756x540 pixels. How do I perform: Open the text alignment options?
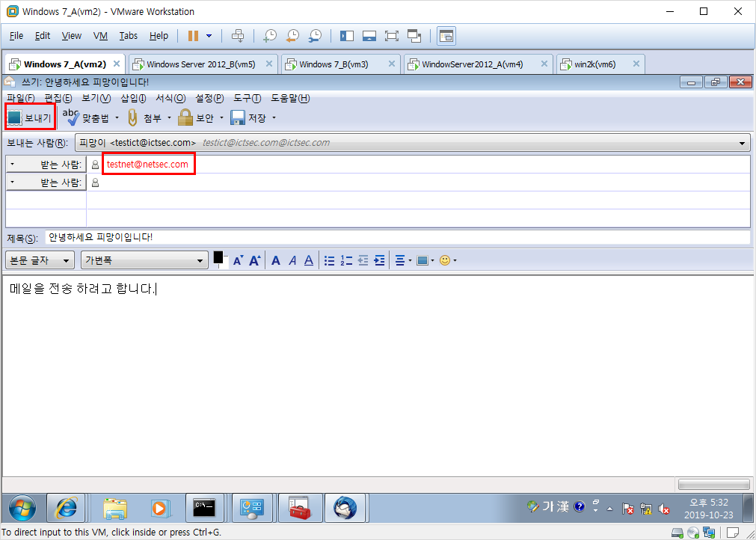402,260
